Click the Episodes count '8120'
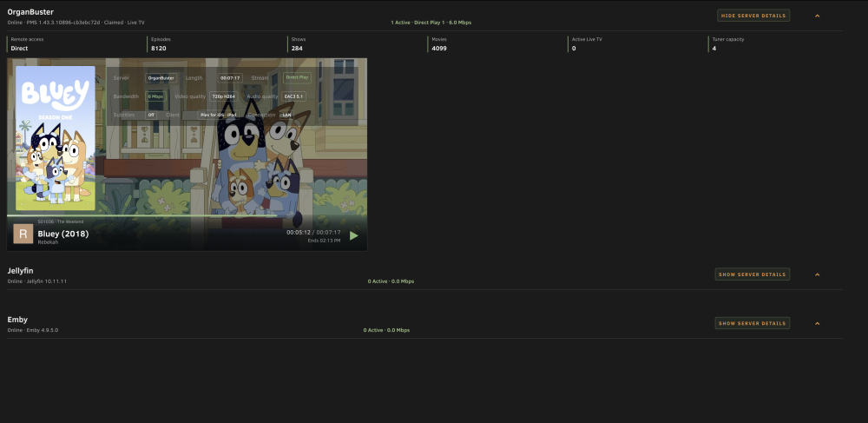This screenshot has width=868, height=423. (158, 49)
